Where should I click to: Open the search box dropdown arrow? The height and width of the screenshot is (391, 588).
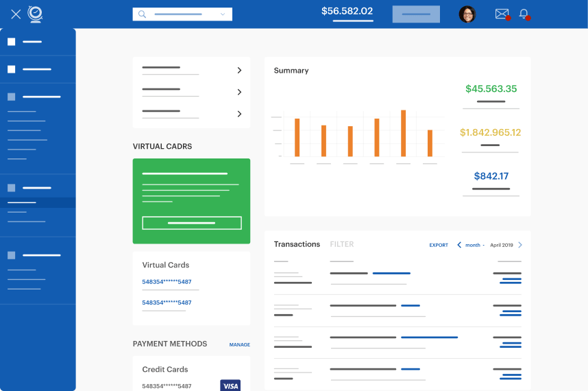pyautogui.click(x=223, y=14)
